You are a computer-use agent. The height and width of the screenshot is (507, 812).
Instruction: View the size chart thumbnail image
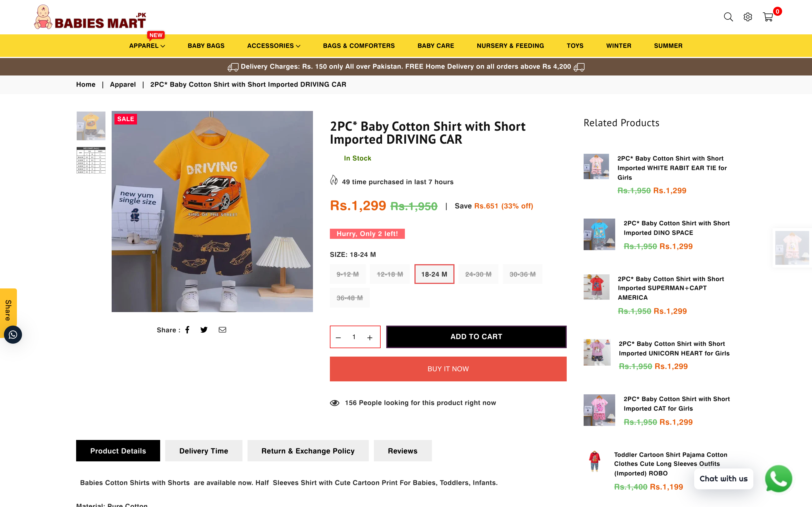[91, 160]
